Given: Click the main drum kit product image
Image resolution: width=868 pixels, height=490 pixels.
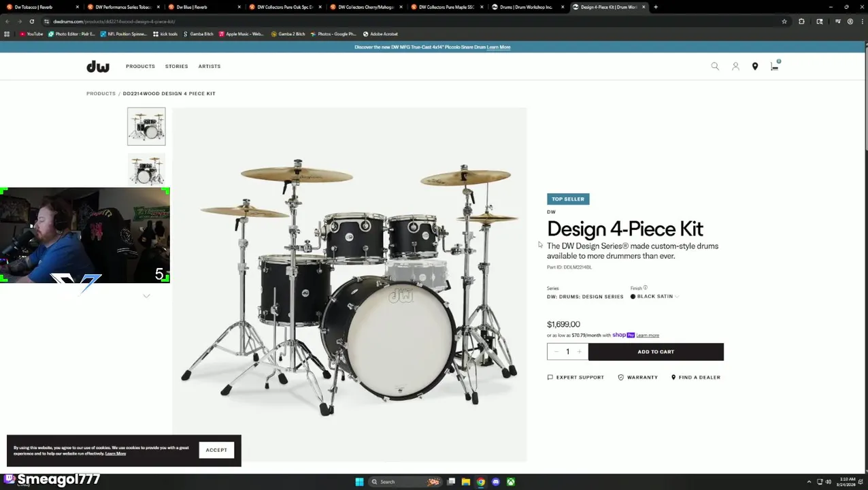Looking at the screenshot, I should (349, 284).
